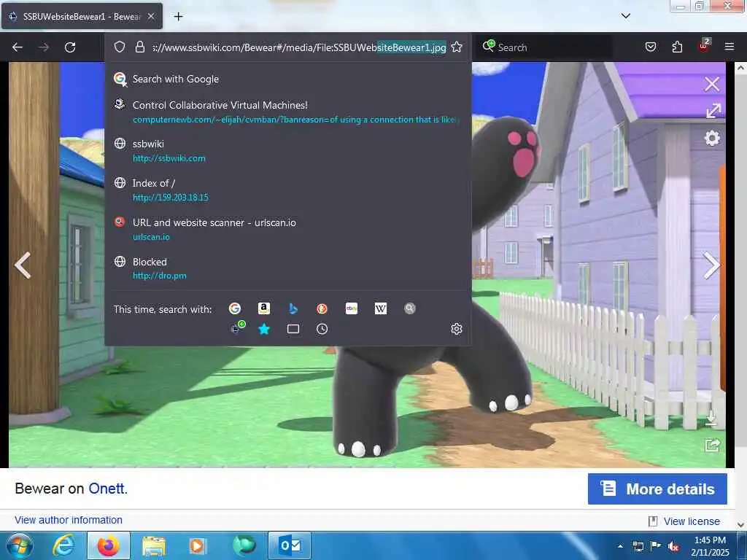Select the SSBUWebsiteBewear1 tab
This screenshot has height=560, width=747.
(82, 17)
